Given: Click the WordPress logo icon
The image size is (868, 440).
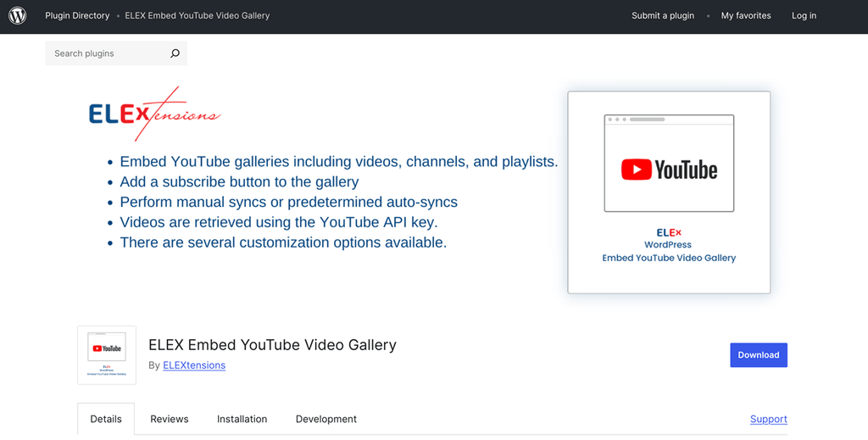Looking at the screenshot, I should click(17, 15).
